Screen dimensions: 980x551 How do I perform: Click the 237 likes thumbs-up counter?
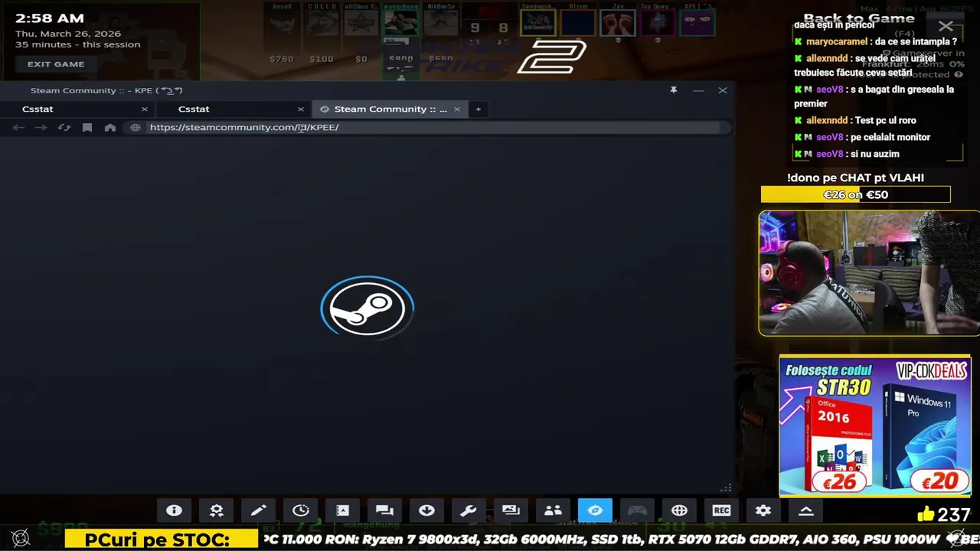pos(943,514)
